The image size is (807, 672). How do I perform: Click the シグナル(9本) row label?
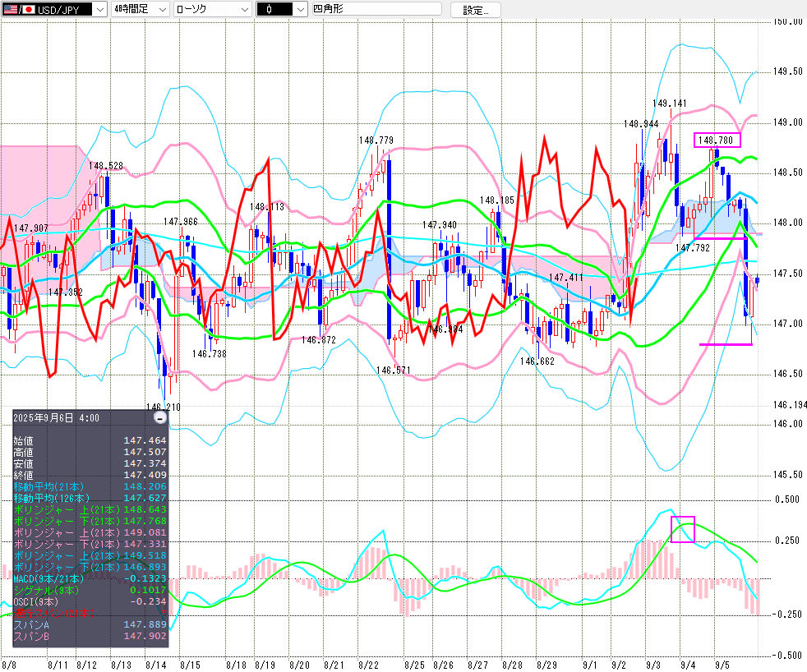click(x=46, y=590)
